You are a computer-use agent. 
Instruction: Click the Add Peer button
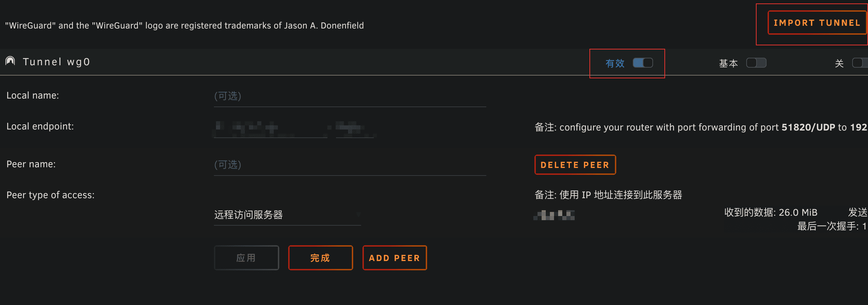(x=394, y=258)
